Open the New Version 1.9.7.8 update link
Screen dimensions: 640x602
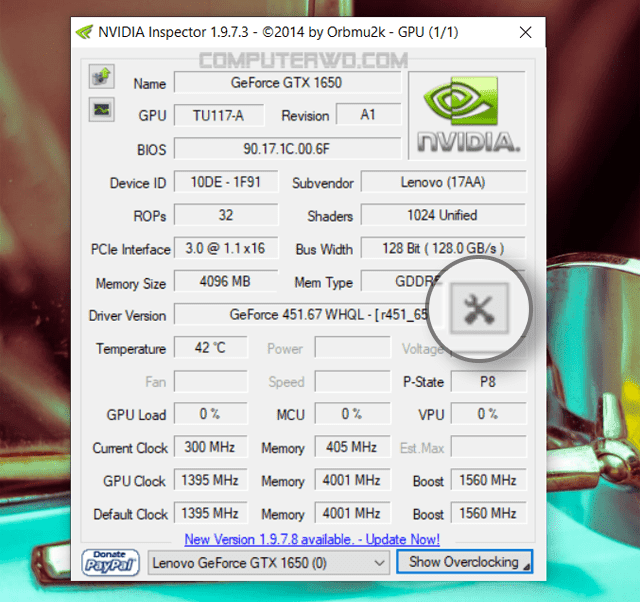312,540
